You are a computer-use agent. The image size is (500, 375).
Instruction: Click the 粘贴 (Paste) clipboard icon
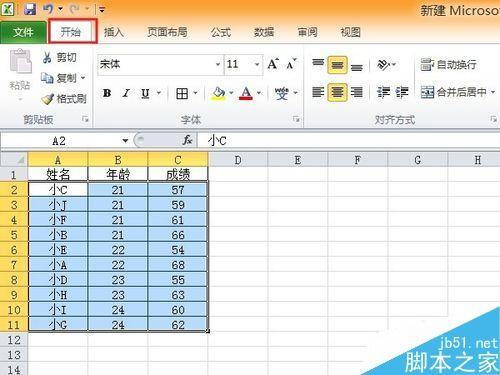pyautogui.click(x=21, y=62)
